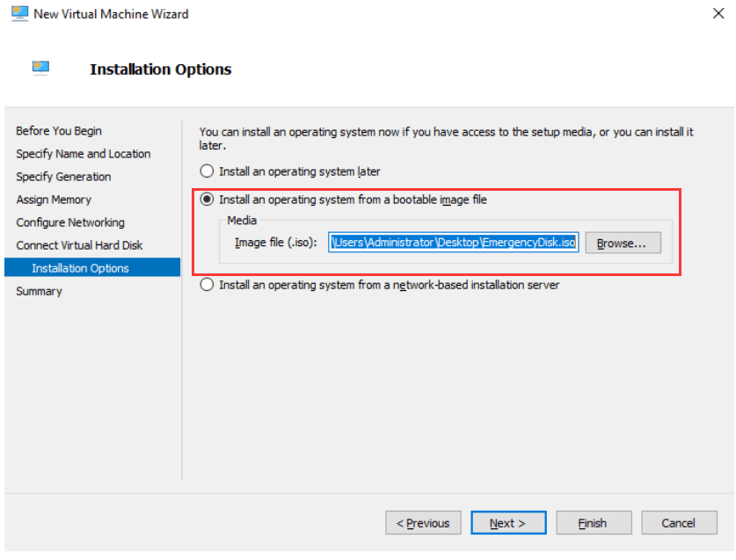This screenshot has height=560, width=736.
Task: Select the Installation Options step
Action: [80, 268]
